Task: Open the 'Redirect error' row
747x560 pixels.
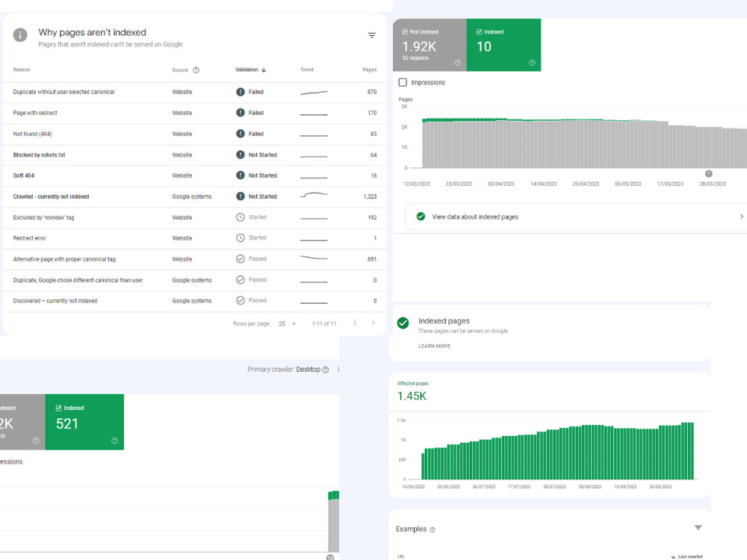Action: pos(194,237)
